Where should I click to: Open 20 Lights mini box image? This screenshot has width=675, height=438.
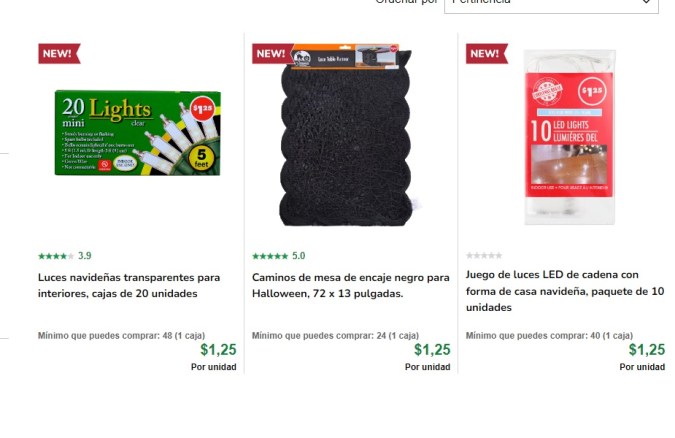[138, 133]
